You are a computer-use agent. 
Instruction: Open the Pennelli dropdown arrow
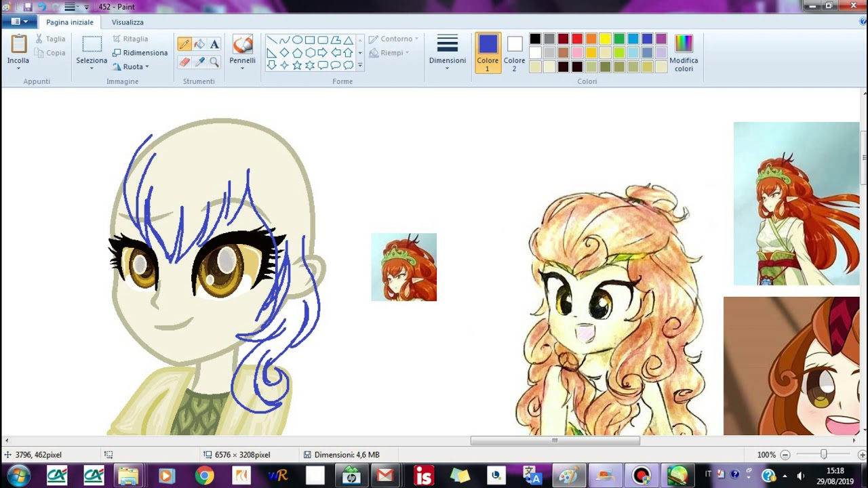(242, 68)
